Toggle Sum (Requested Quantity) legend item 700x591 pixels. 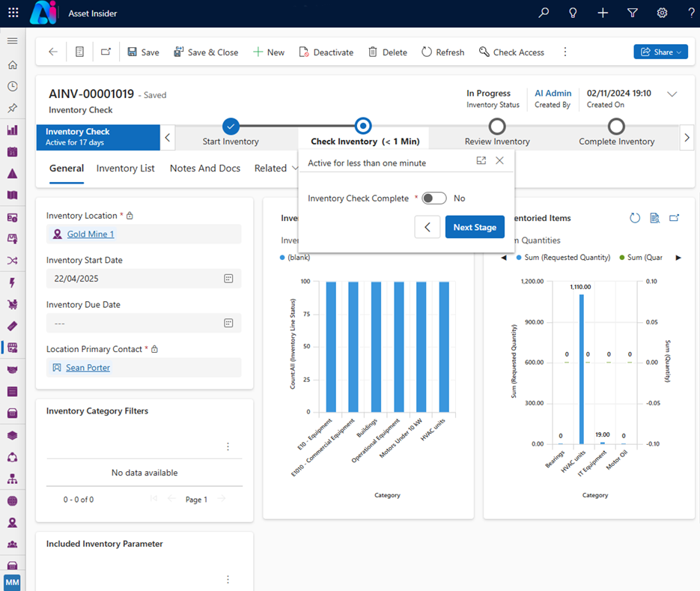tap(564, 258)
